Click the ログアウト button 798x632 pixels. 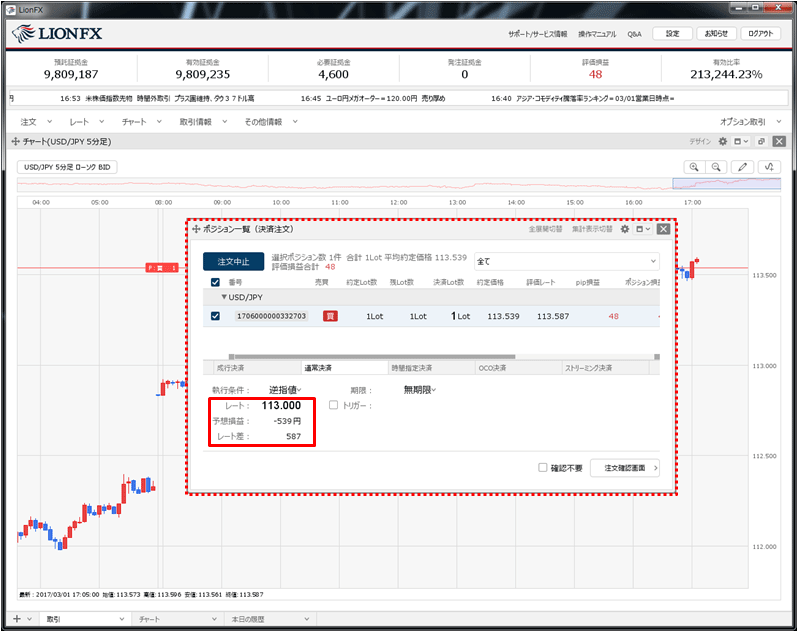click(x=760, y=34)
